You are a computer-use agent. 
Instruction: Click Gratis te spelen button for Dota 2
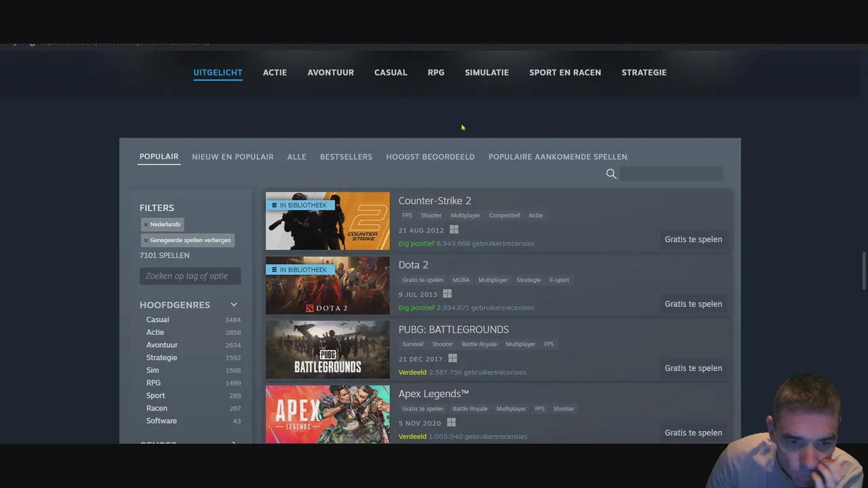pos(693,304)
